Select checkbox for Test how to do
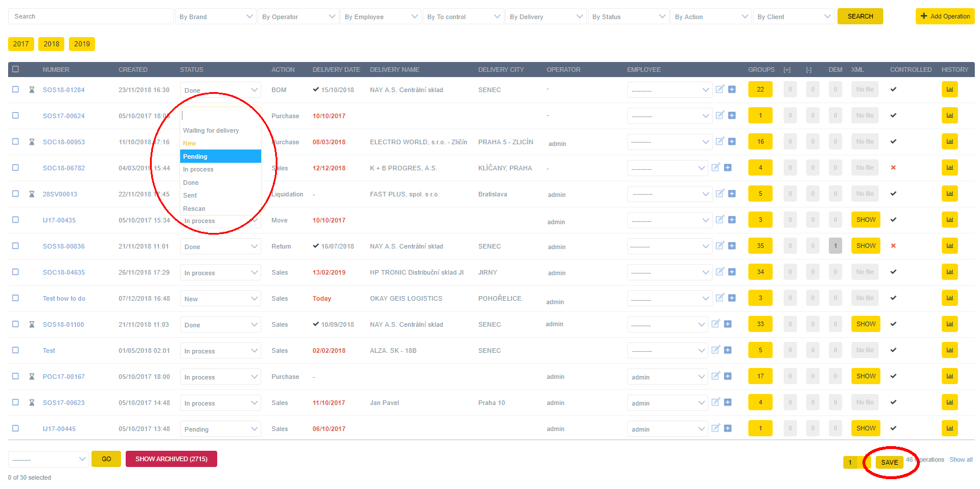The width and height of the screenshot is (980, 489). [x=16, y=298]
